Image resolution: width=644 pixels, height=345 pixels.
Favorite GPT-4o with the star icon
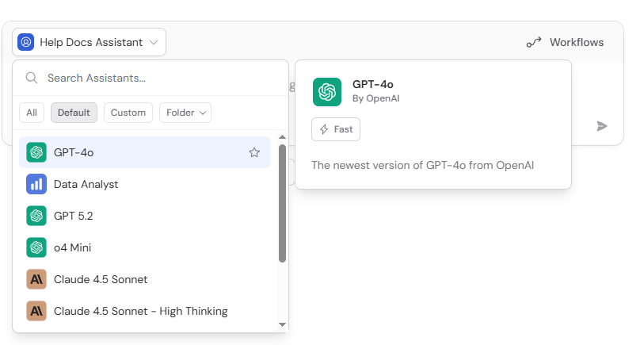pos(254,152)
